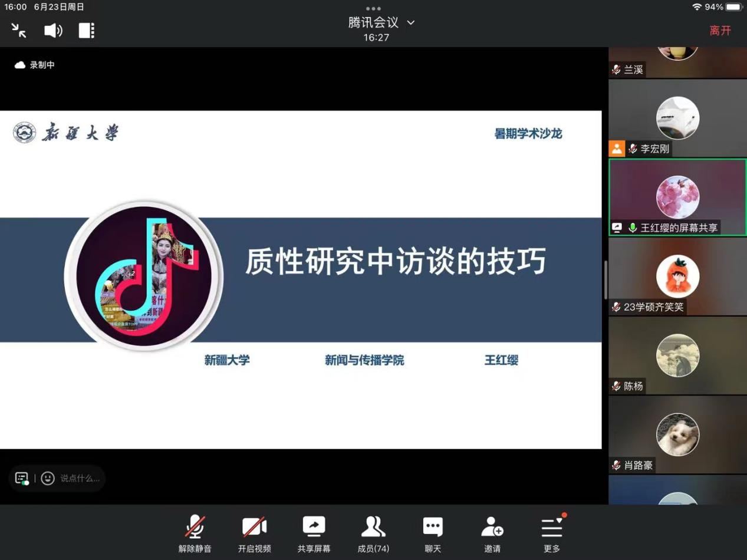Viewport: 747px width, 560px height.
Task: Open the 聊天 chat panel
Action: pos(433,533)
